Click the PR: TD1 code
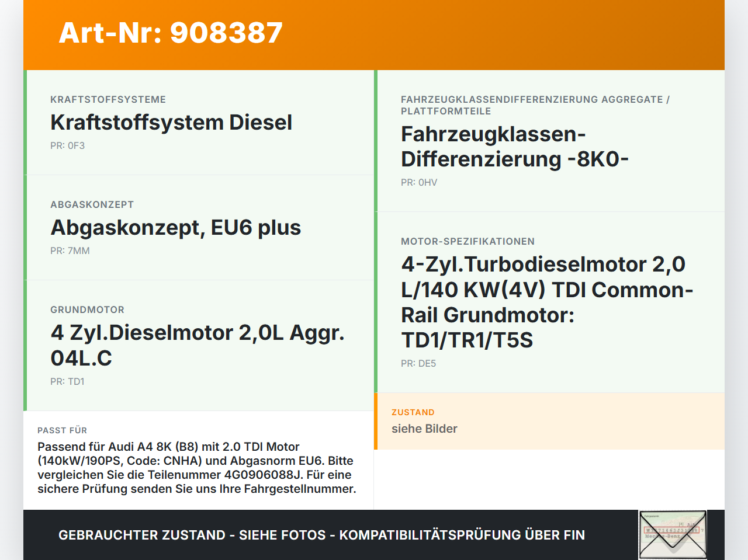Viewport: 748px width, 560px height. (67, 381)
